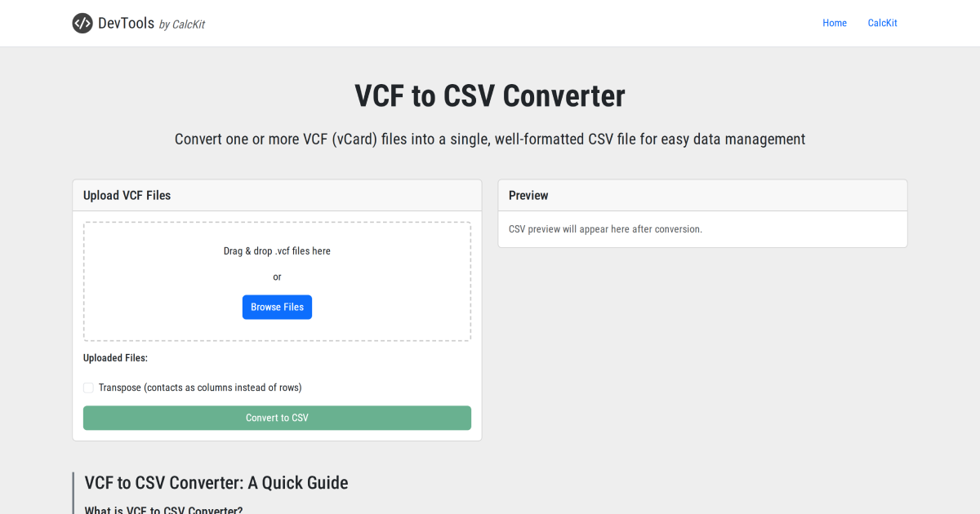Visit the CalcKit link
The image size is (980, 514).
click(x=882, y=23)
